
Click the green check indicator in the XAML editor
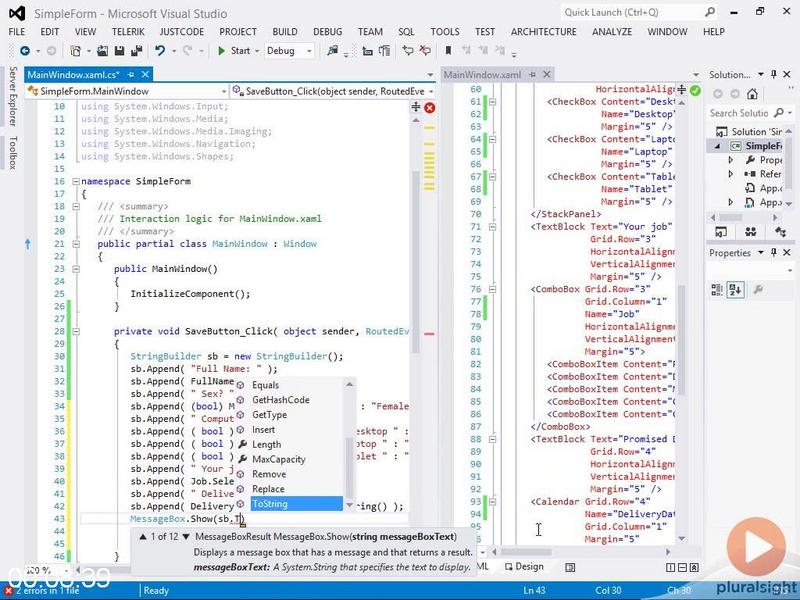coord(695,91)
